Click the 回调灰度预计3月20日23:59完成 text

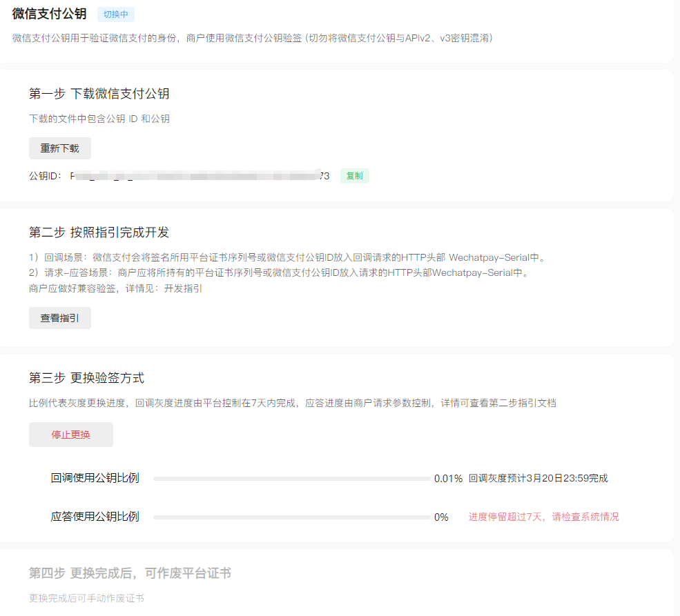tap(538, 478)
